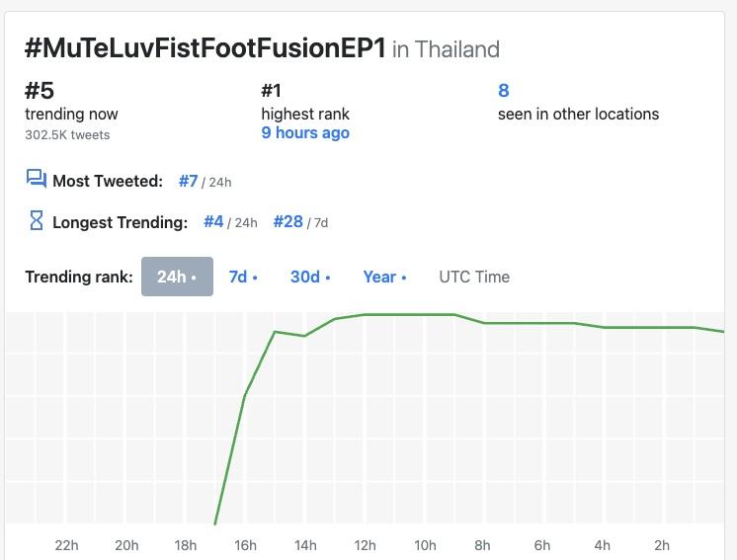Switch to the 30d trending rank view

point(310,277)
